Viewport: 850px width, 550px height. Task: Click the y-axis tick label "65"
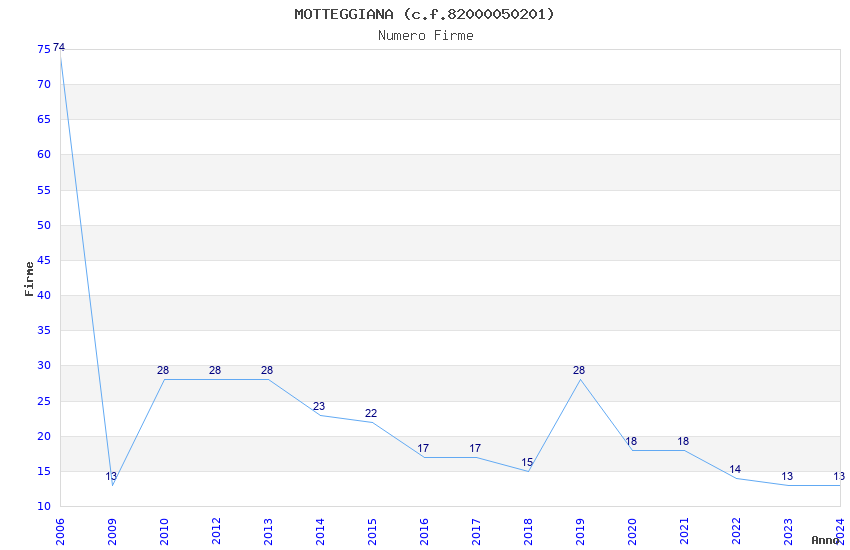point(44,120)
